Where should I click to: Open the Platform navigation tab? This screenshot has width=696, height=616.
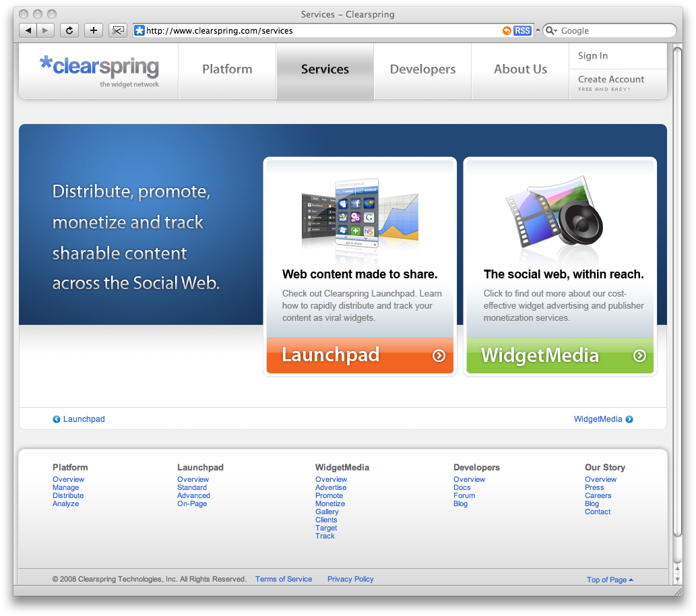227,71
